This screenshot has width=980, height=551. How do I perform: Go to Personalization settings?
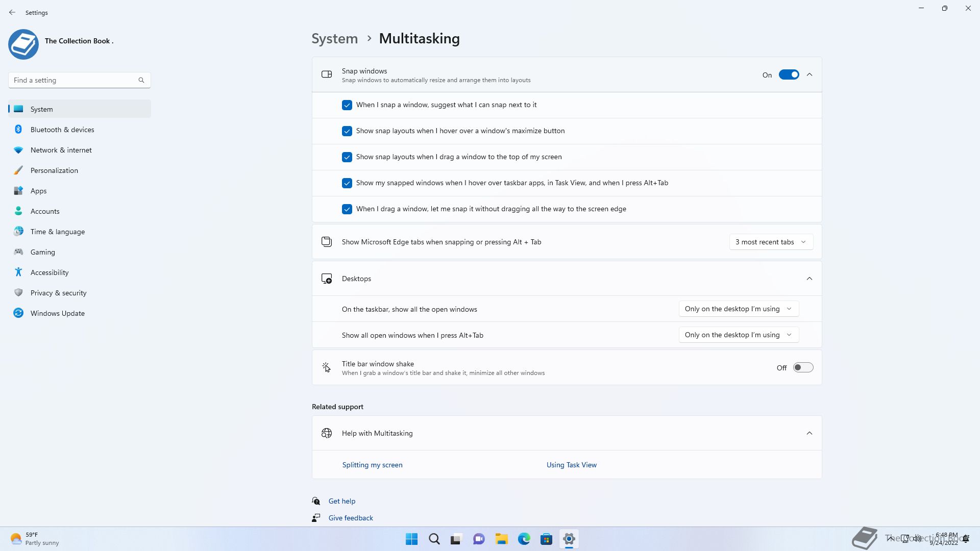coord(54,170)
